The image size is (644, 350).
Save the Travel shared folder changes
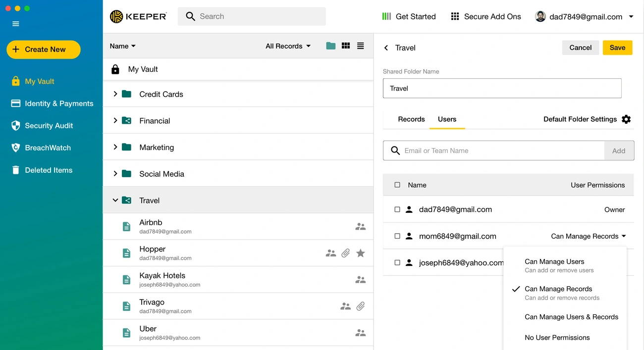pyautogui.click(x=617, y=48)
